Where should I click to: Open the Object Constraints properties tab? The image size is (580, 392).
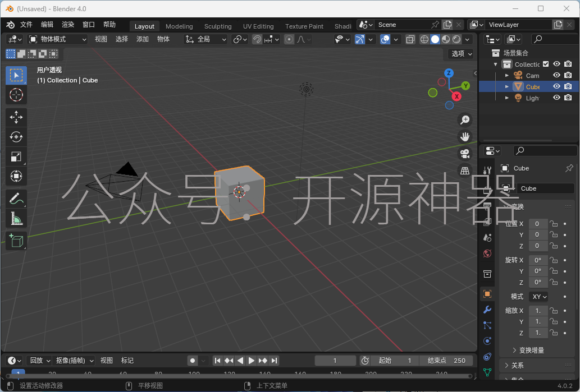click(487, 357)
